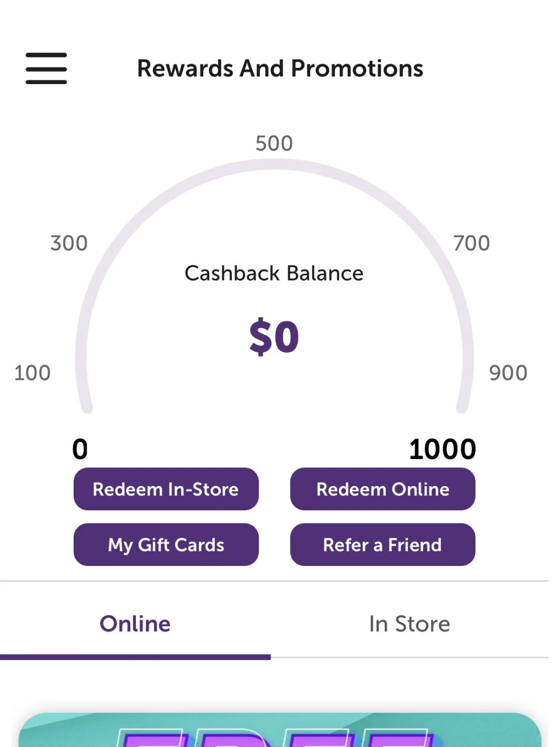Click the purple underline beneath Online tab
Viewport: 560px width, 747px height.
coord(135,657)
